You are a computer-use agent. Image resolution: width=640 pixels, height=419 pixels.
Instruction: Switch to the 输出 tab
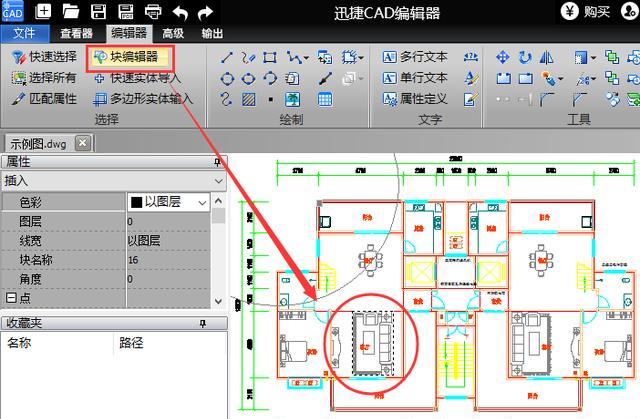[x=212, y=33]
